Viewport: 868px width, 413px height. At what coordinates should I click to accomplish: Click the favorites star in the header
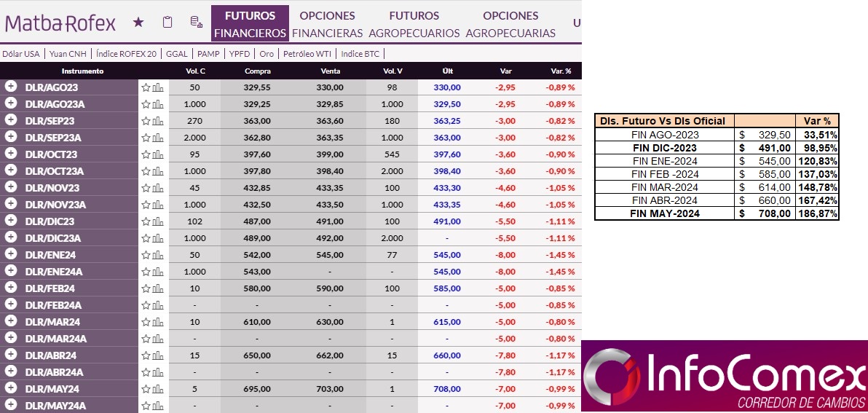138,23
